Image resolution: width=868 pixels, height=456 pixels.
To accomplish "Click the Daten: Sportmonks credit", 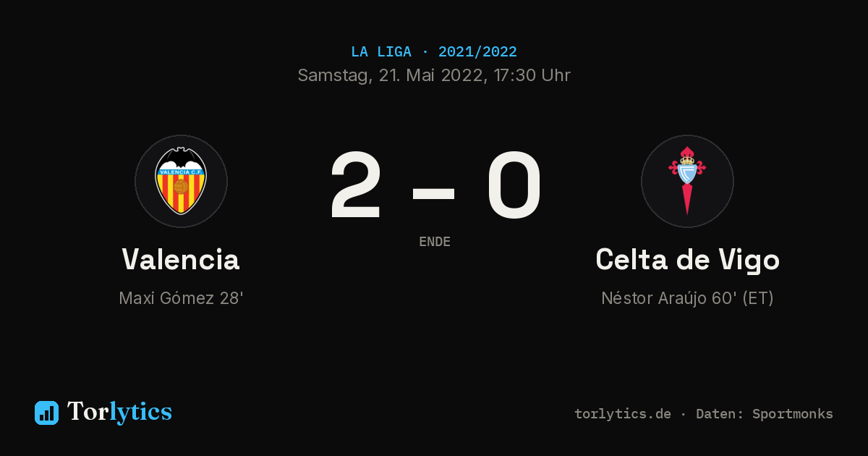I will click(x=765, y=414).
